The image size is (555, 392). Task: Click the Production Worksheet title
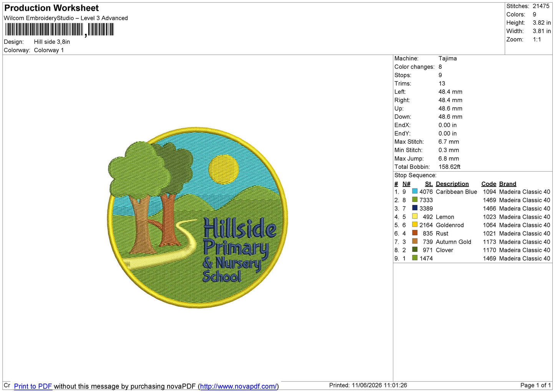click(x=51, y=8)
